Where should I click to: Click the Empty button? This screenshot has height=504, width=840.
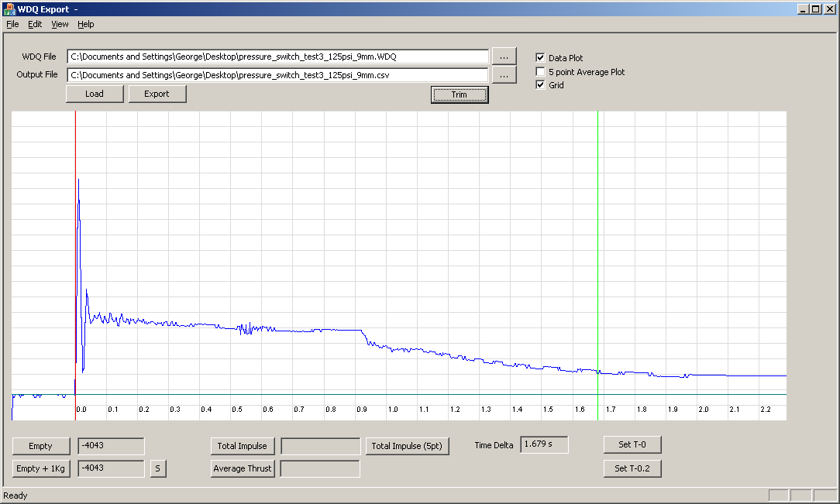tap(41, 446)
